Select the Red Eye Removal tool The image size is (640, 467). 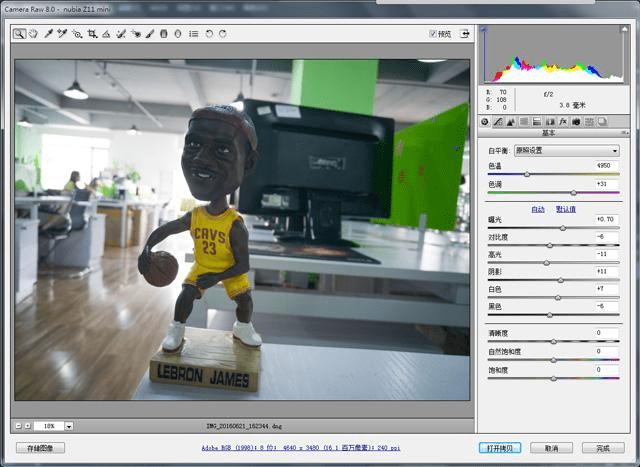136,34
